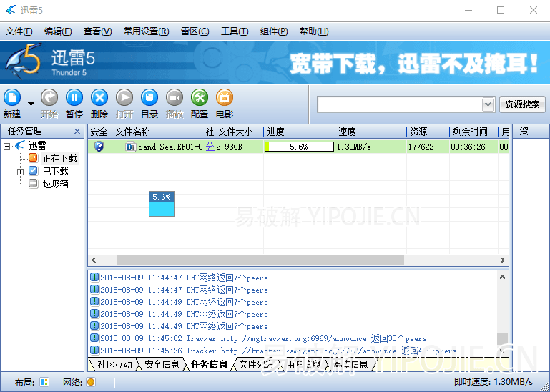
Task: Click the Delete (删除) toolbar icon
Action: 99,98
